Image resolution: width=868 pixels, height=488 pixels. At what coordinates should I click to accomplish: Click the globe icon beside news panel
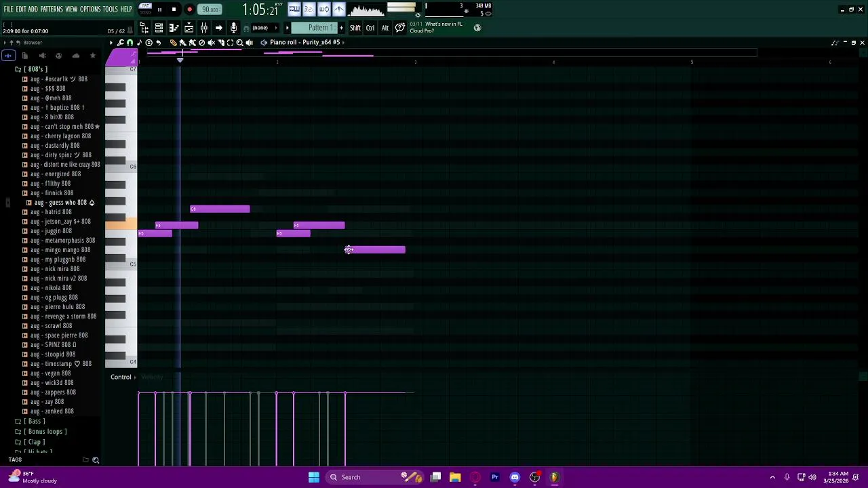point(477,28)
